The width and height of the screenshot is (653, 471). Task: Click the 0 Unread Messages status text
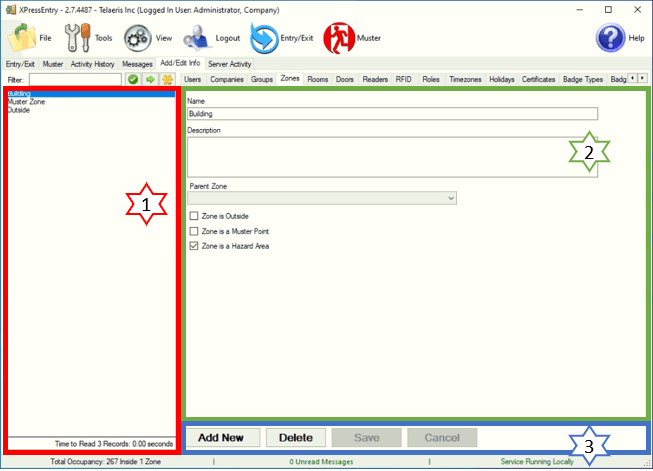coord(321,461)
